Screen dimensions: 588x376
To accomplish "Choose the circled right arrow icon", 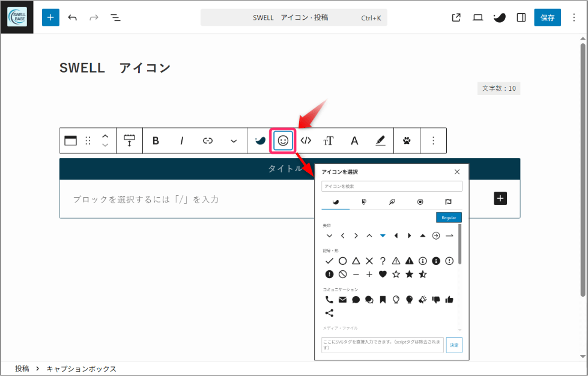I will (x=436, y=236).
